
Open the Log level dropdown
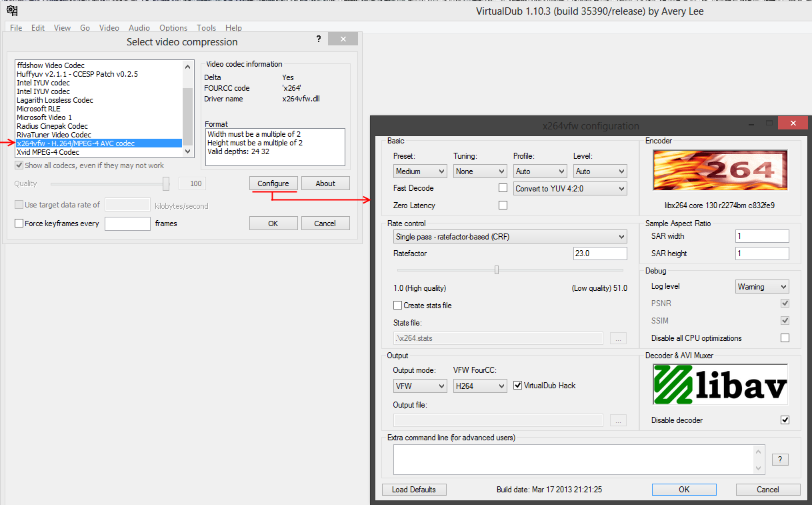(761, 287)
